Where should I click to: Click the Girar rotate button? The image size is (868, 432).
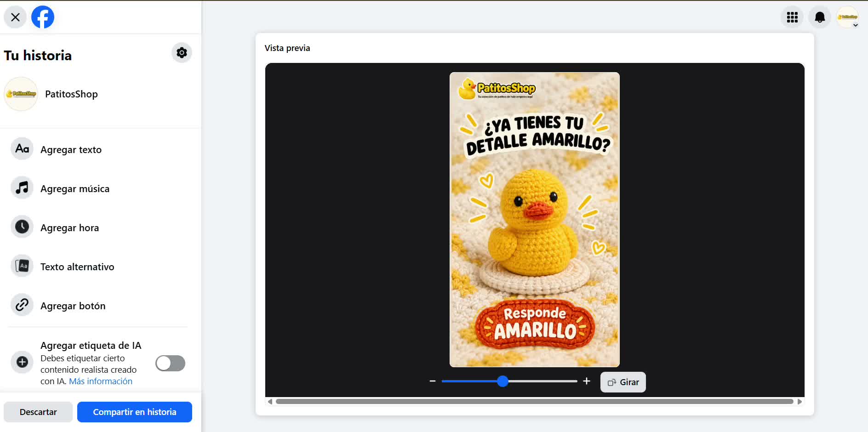coord(623,382)
